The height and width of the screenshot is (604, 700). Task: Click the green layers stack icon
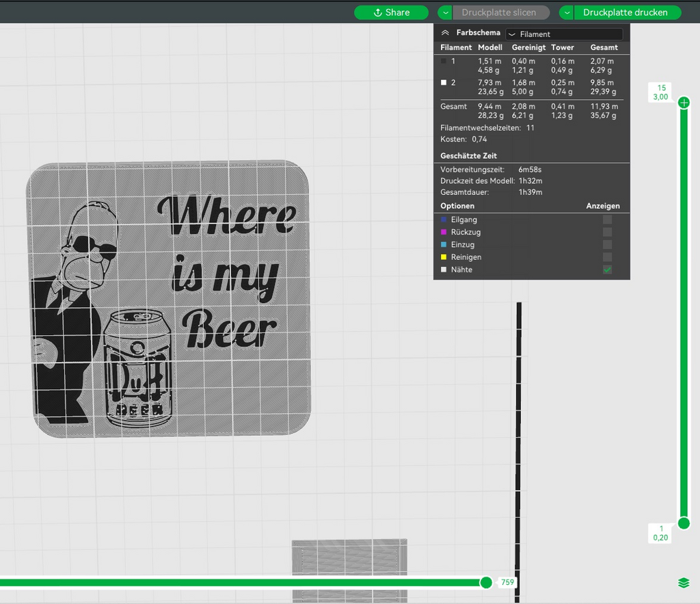pyautogui.click(x=684, y=583)
